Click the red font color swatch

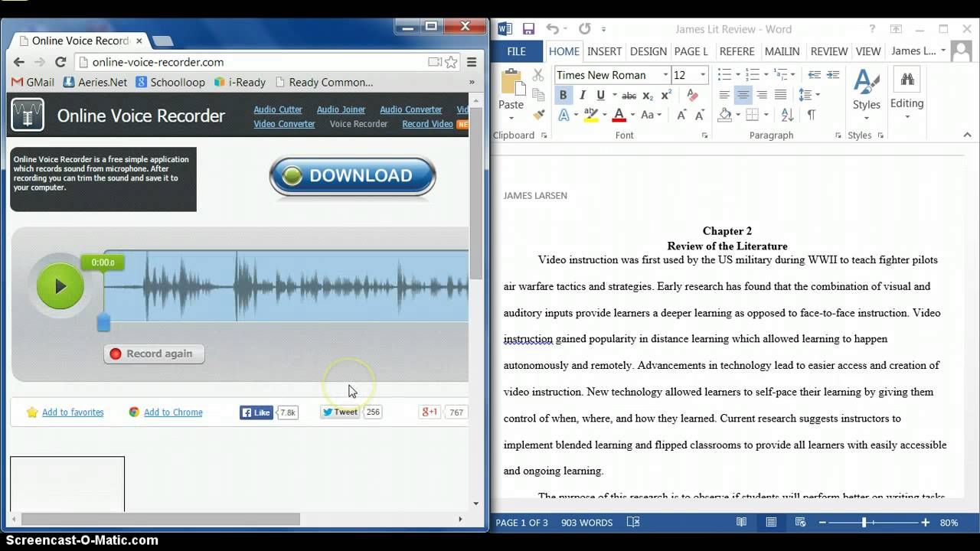(619, 115)
